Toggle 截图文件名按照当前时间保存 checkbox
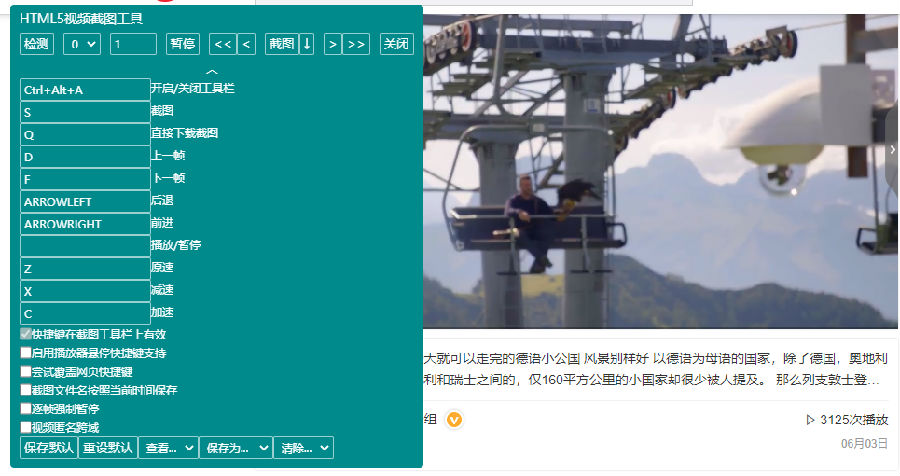Screen dimensions: 900x476 26,390
